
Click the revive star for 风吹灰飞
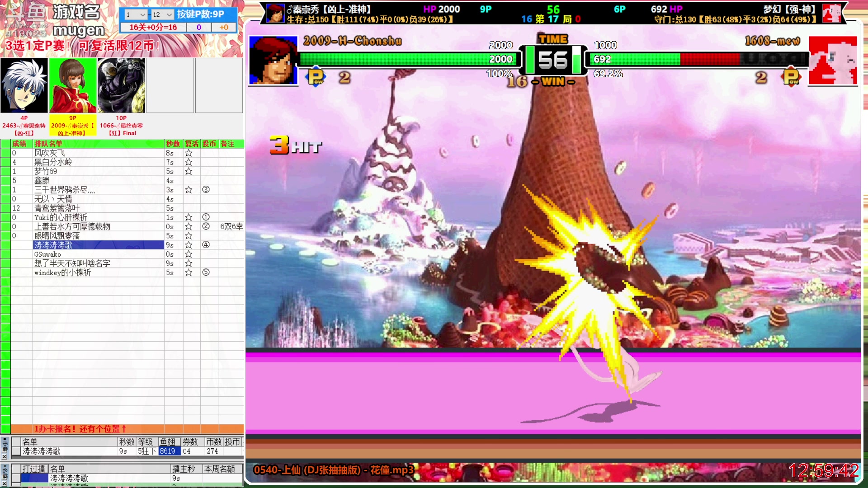[x=189, y=153]
